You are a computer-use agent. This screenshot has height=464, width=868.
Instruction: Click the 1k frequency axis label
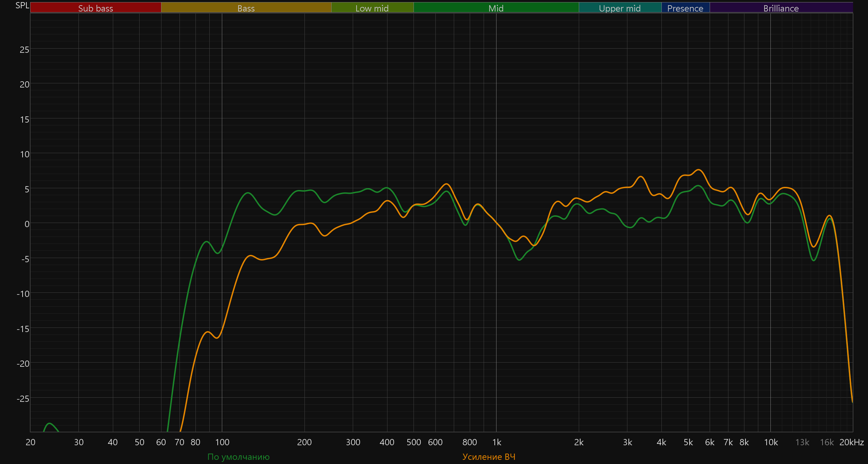(x=496, y=442)
